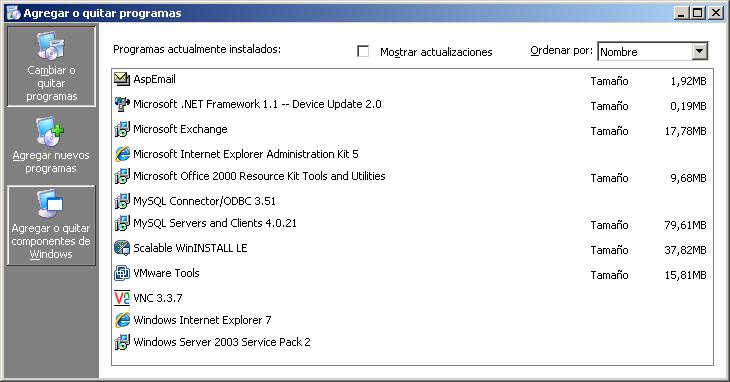Click the VNC 3.3.7 icon
Screen dimensions: 730x382
pos(122,298)
